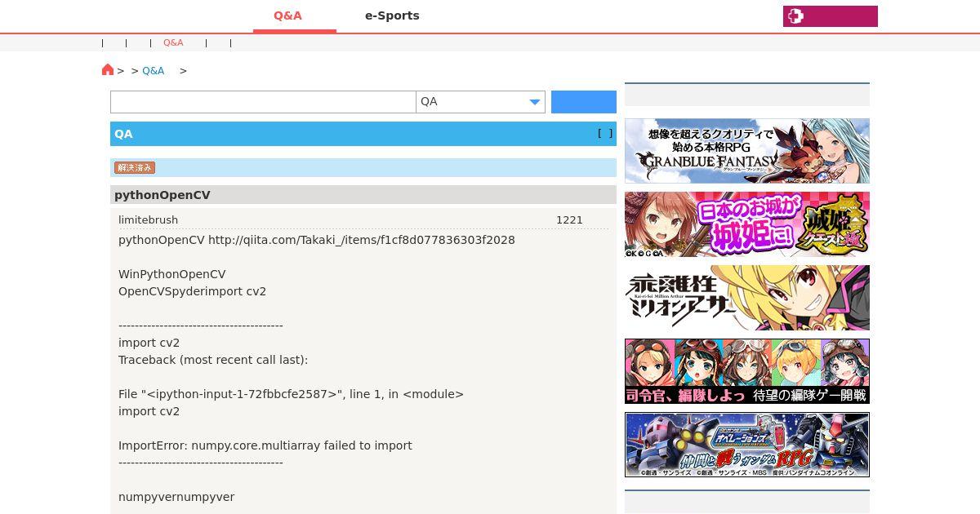Open user limitebrush profile

[x=148, y=219]
